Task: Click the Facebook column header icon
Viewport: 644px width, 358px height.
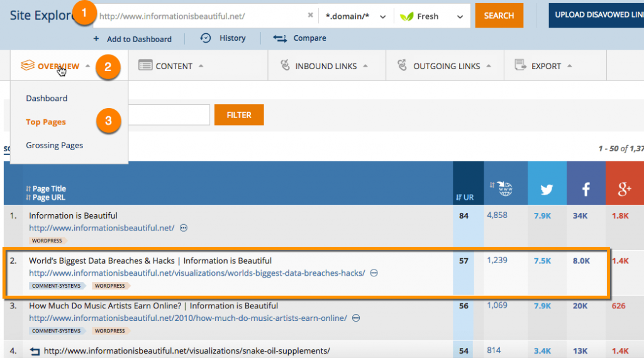Action: (586, 190)
